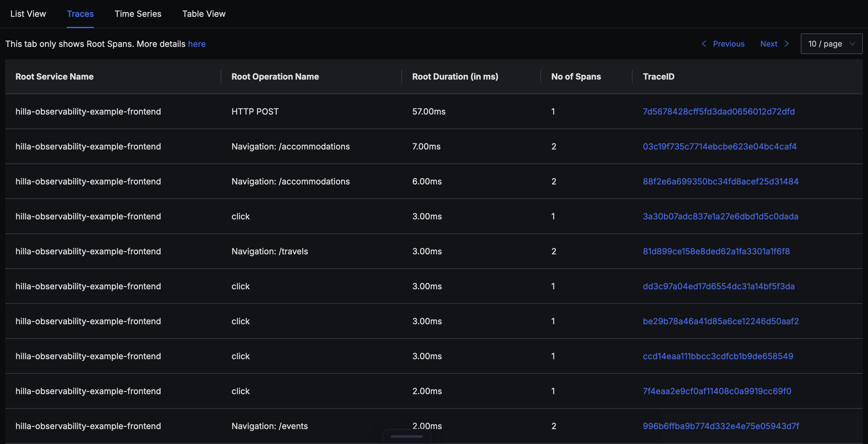Open trace 7f4eaa2e9cf0af11408c0a9919cc69f0
Viewport: 868px width, 444px height.
point(717,391)
